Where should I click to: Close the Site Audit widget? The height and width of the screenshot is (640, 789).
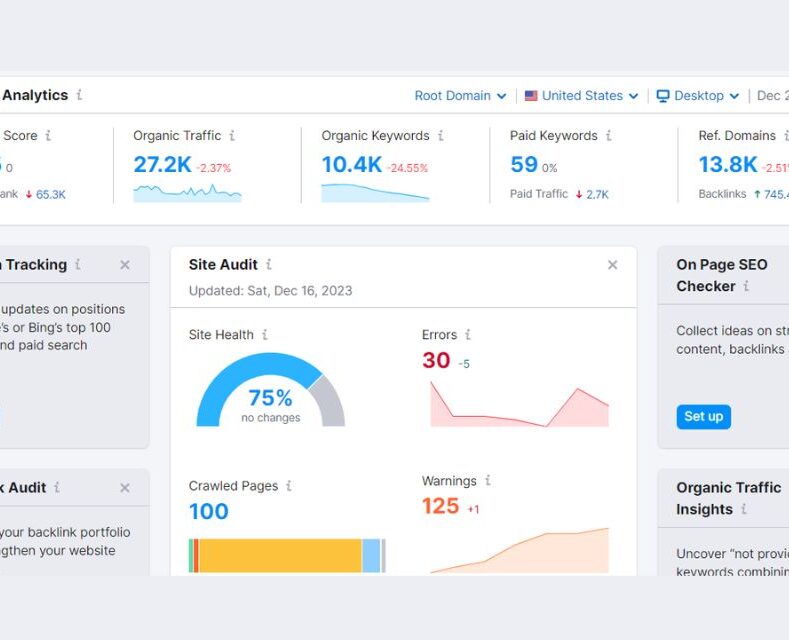pos(613,265)
